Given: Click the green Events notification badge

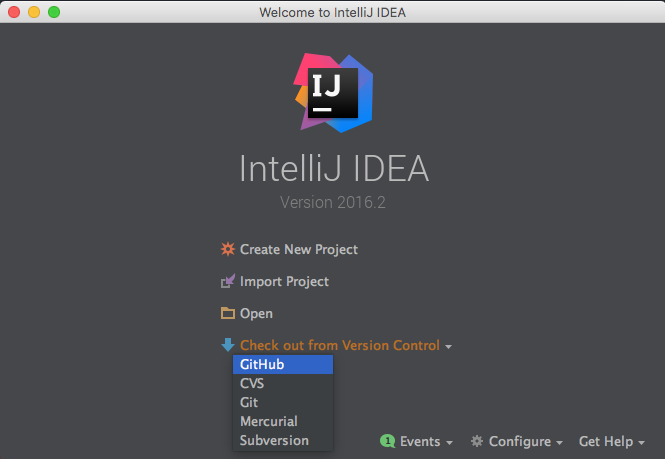Looking at the screenshot, I should coord(386,441).
